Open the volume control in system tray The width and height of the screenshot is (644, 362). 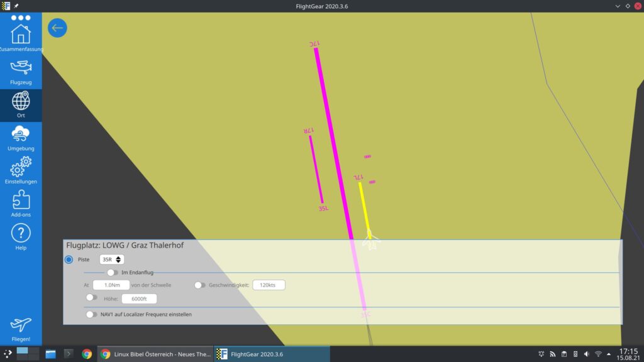click(x=587, y=354)
